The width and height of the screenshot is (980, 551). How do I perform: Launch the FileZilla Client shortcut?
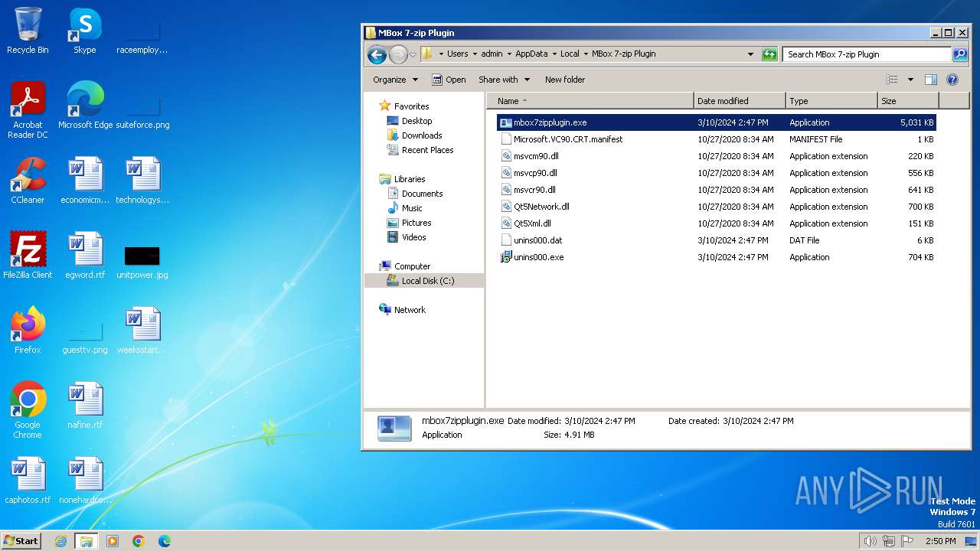click(x=28, y=256)
